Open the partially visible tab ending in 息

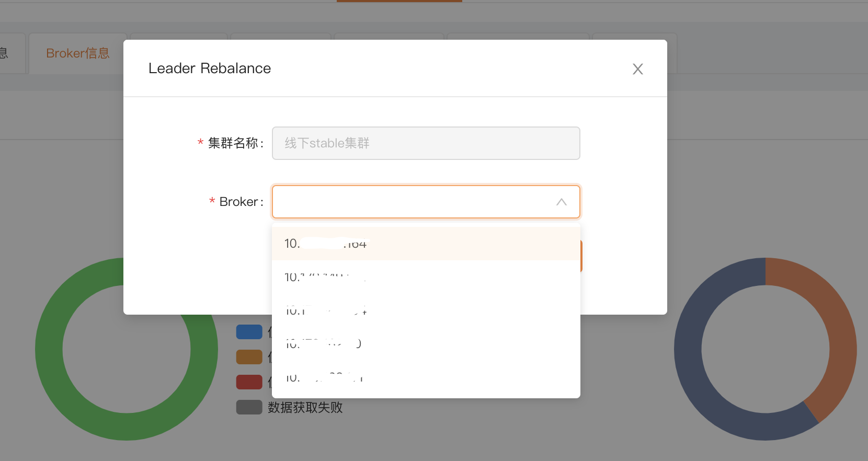tap(5, 53)
